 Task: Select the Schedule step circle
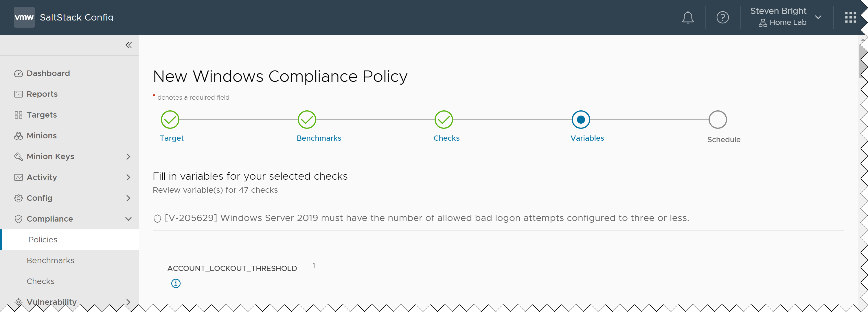tap(717, 120)
